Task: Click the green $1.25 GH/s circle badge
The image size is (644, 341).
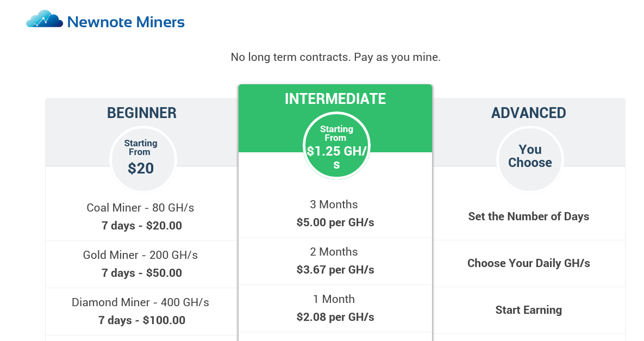Action: (336, 146)
